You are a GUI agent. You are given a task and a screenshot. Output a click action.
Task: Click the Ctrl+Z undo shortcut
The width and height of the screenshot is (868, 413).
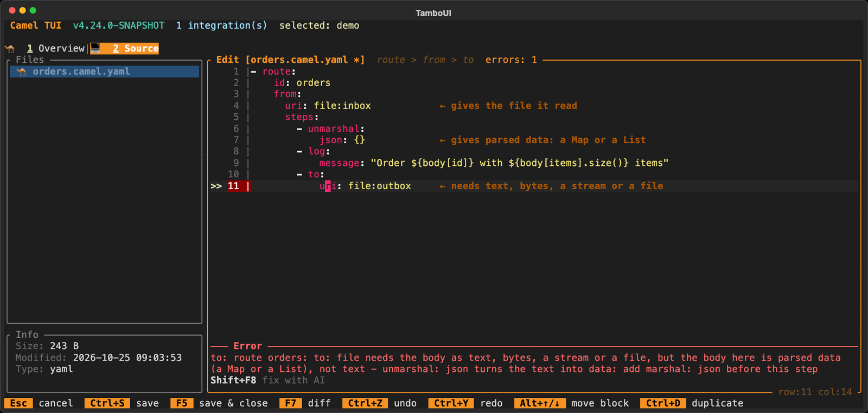tap(380, 403)
